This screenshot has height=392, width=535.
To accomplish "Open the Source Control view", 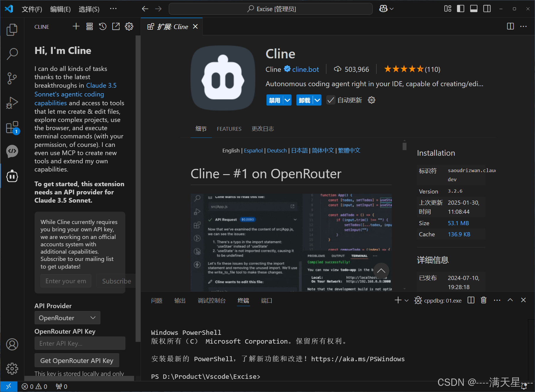I will [x=12, y=78].
